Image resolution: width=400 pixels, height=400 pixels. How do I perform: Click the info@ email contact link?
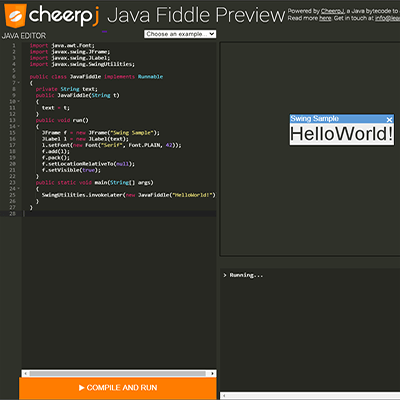click(387, 18)
